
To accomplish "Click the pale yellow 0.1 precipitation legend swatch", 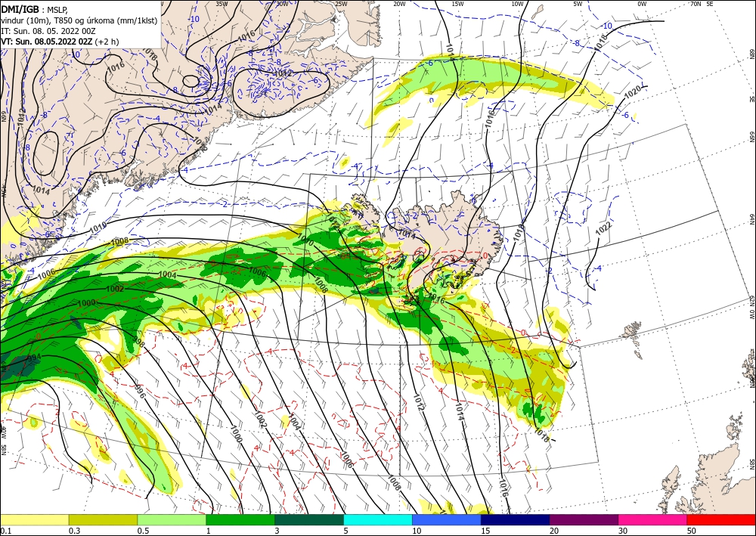I will point(34,519).
